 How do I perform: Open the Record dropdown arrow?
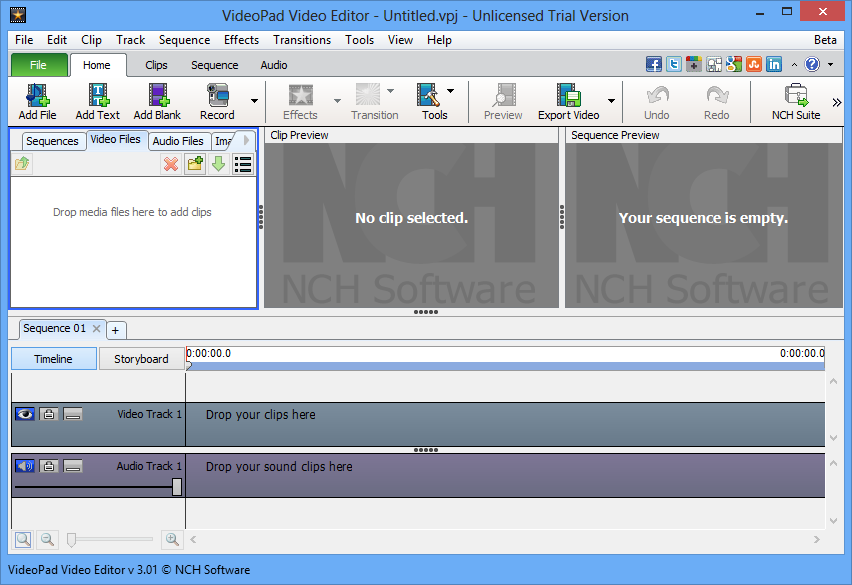pyautogui.click(x=253, y=100)
